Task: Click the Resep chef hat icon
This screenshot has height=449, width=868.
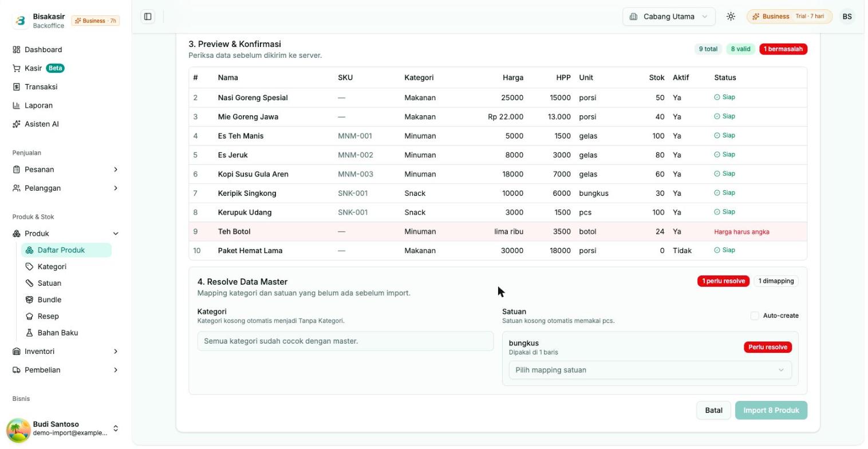Action: click(x=29, y=317)
